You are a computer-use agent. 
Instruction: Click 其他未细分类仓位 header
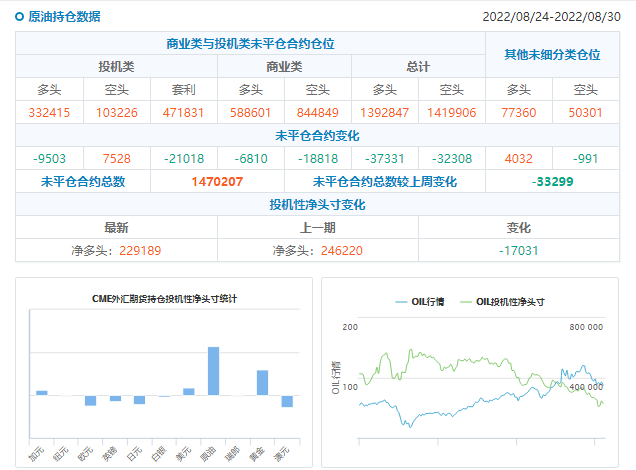tap(551, 55)
